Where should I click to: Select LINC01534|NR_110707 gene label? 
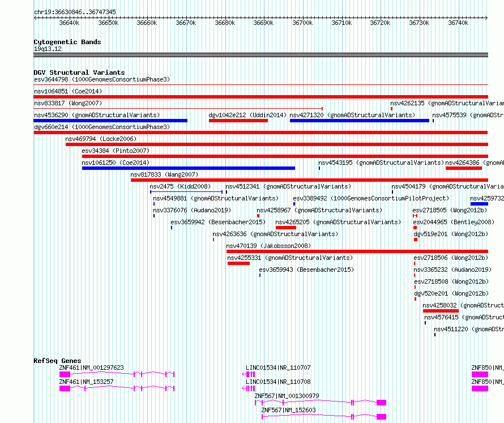coord(278,368)
